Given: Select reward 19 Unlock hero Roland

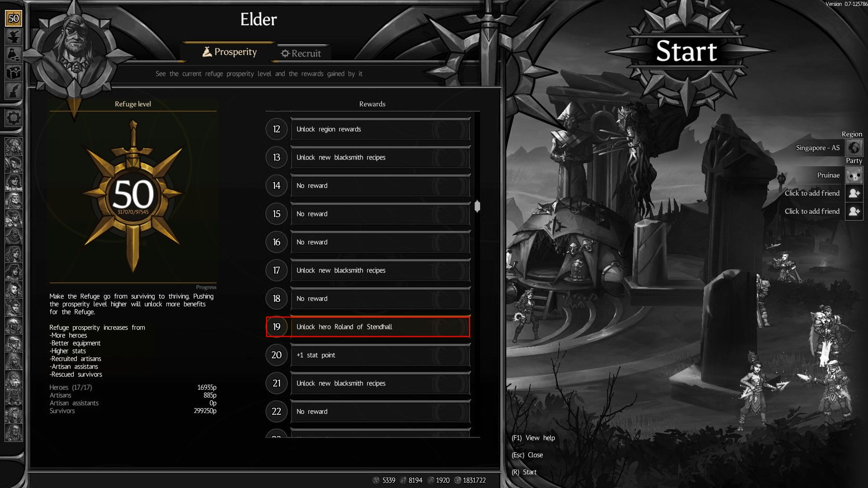Looking at the screenshot, I should click(x=368, y=327).
